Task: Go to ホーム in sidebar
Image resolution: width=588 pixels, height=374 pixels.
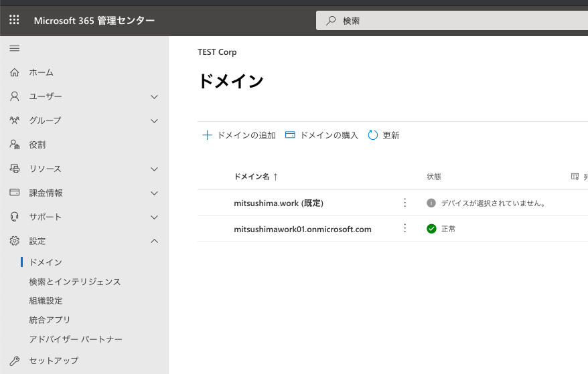Action: pyautogui.click(x=42, y=72)
